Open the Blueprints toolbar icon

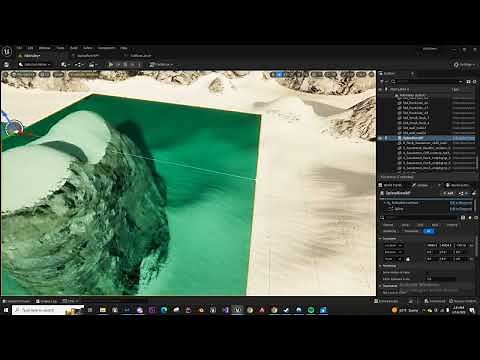[79, 65]
